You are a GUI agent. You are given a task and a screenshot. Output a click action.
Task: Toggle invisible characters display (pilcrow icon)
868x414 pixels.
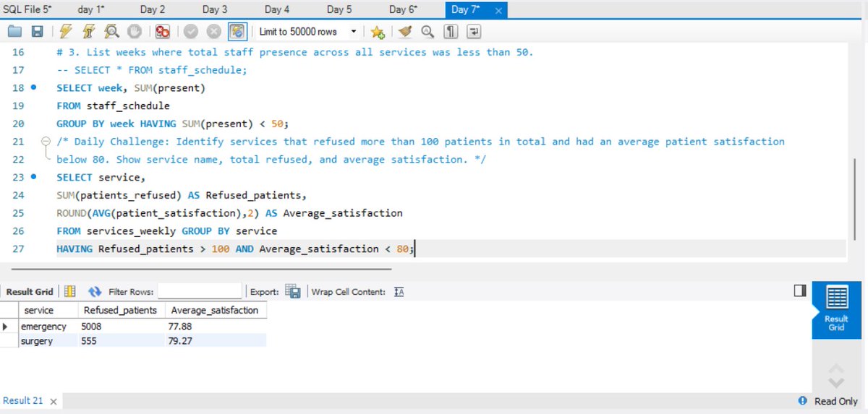coord(451,32)
